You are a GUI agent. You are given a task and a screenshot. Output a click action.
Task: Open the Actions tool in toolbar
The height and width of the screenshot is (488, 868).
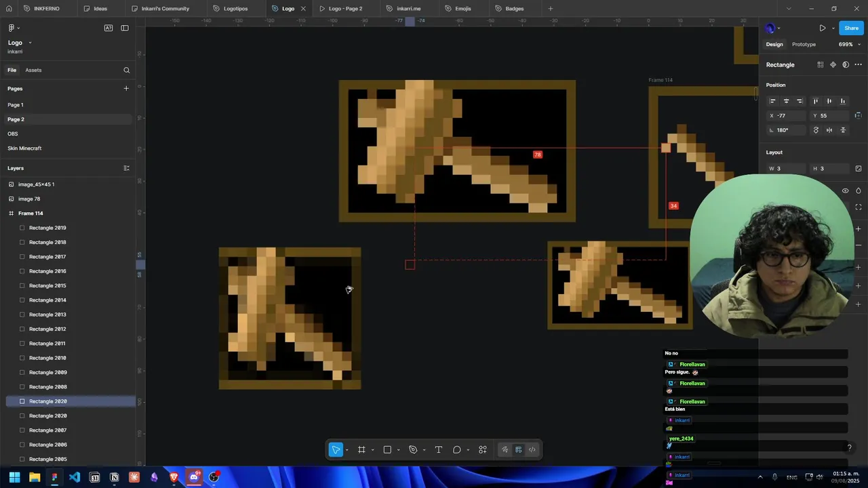[x=483, y=449]
